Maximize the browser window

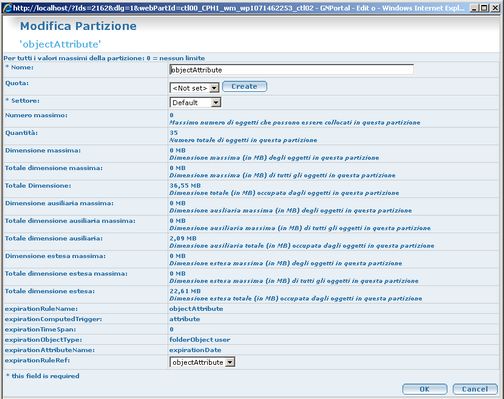(485, 8)
